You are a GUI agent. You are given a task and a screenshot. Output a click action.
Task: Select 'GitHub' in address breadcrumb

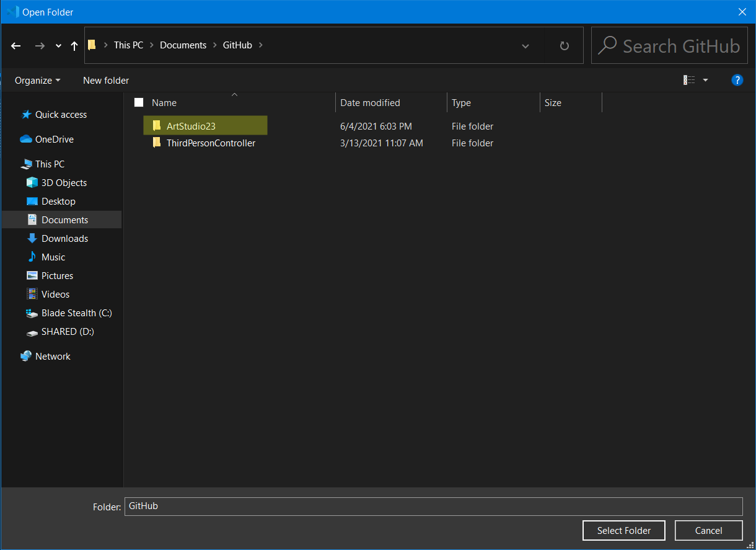237,45
